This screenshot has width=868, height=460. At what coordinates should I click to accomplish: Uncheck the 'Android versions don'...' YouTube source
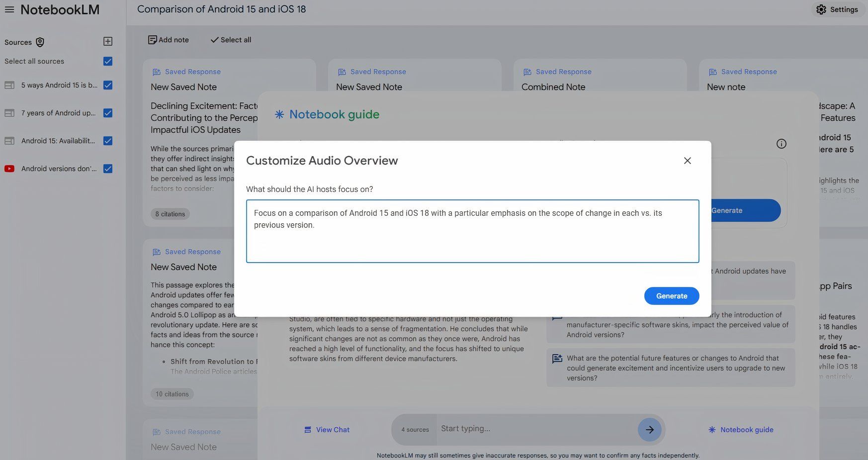[108, 169]
